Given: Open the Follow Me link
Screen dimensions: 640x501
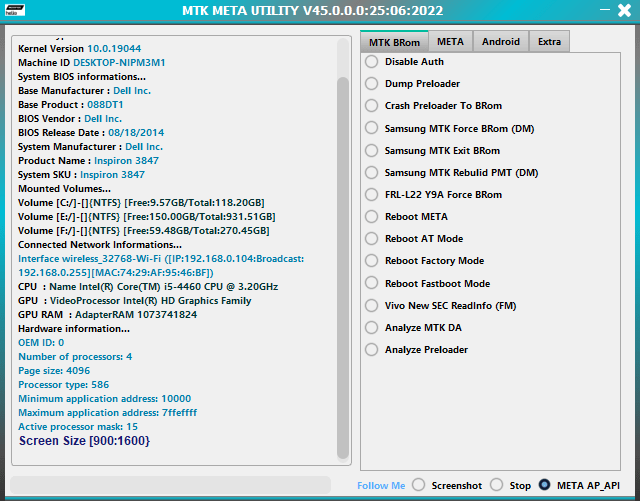Looking at the screenshot, I should 381,485.
